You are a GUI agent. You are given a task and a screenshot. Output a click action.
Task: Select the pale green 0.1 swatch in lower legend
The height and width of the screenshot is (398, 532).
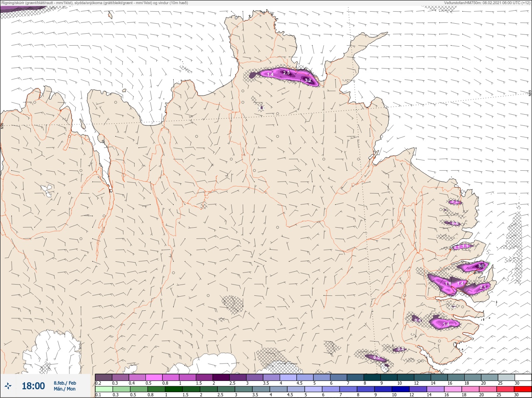[103, 389]
